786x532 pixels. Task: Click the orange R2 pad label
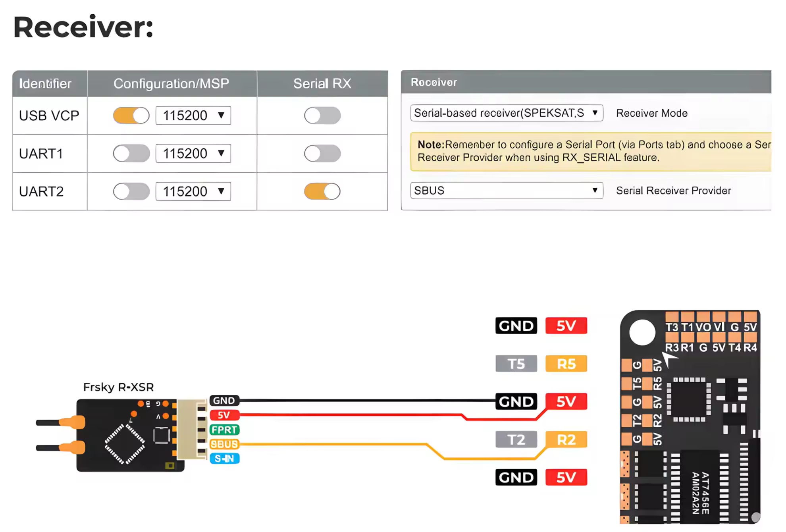[566, 439]
